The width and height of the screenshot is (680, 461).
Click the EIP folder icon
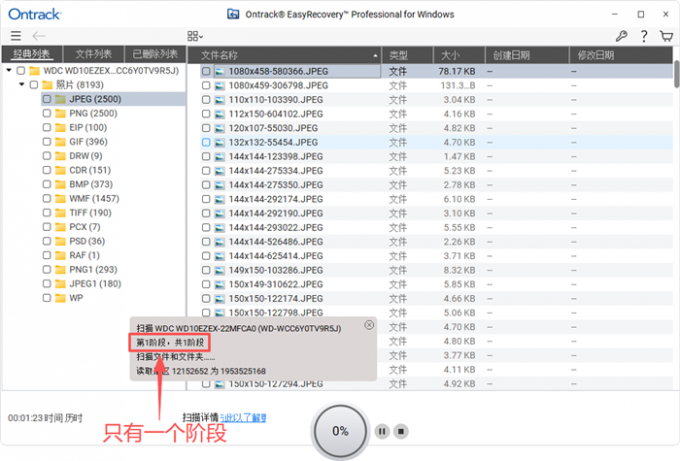tap(61, 128)
